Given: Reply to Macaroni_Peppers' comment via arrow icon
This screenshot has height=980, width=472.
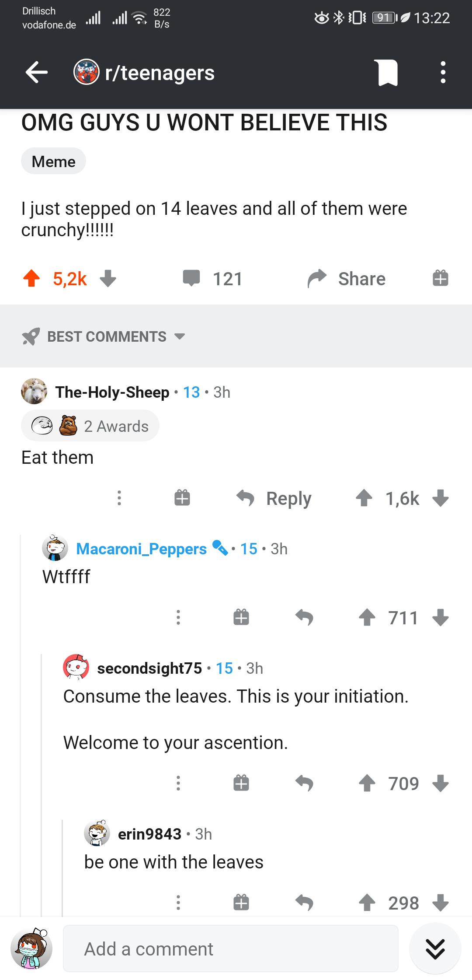Looking at the screenshot, I should tap(304, 617).
